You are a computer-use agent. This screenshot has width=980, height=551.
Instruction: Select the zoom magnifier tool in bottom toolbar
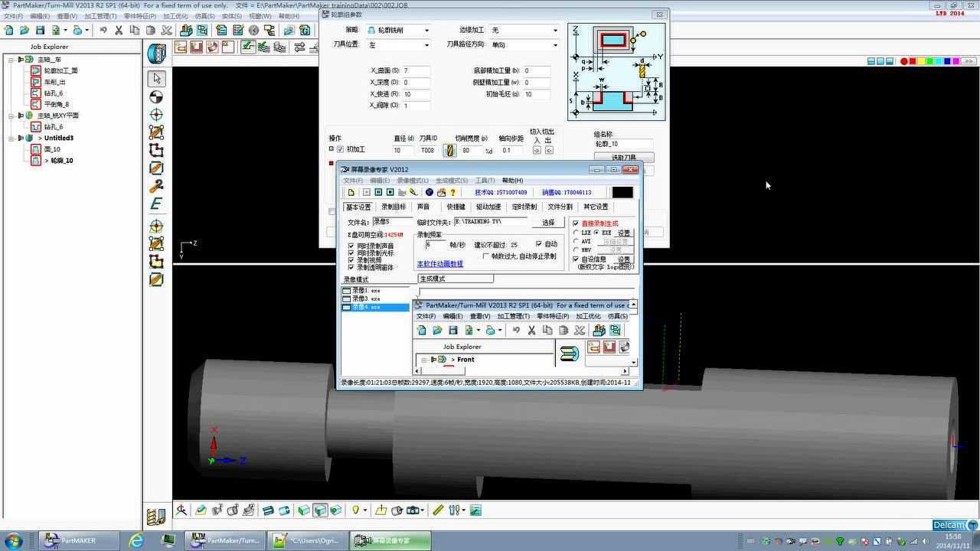pyautogui.click(x=181, y=510)
